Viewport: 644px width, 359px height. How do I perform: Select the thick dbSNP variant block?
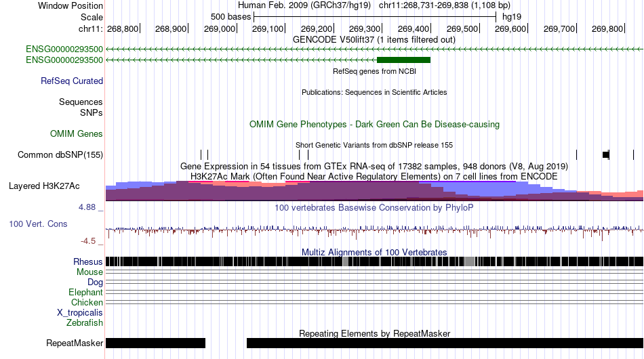tap(606, 154)
